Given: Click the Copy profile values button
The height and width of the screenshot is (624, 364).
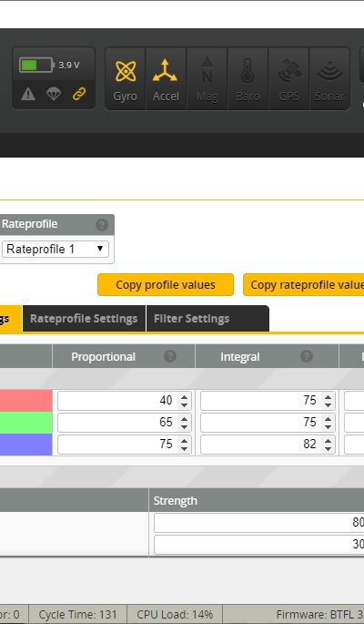Looking at the screenshot, I should (166, 284).
